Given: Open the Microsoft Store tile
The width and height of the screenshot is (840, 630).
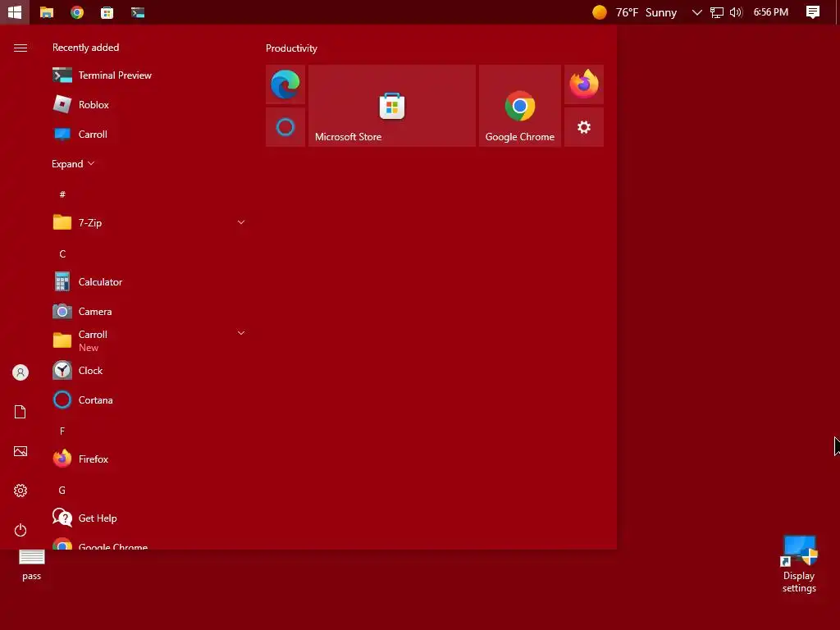Looking at the screenshot, I should (x=392, y=106).
